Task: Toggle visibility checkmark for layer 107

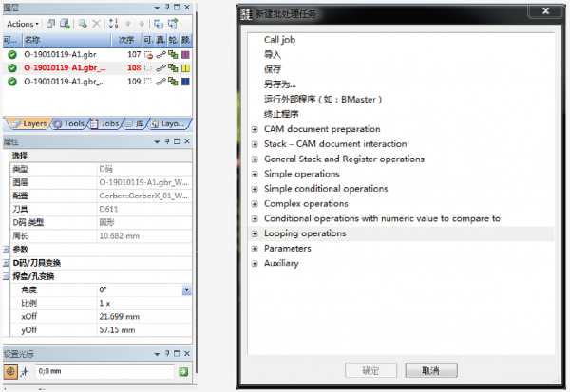Action: coord(11,54)
